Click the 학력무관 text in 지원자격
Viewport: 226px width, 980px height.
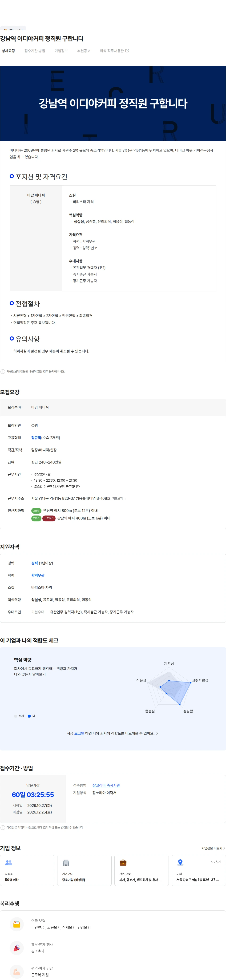pos(38,575)
